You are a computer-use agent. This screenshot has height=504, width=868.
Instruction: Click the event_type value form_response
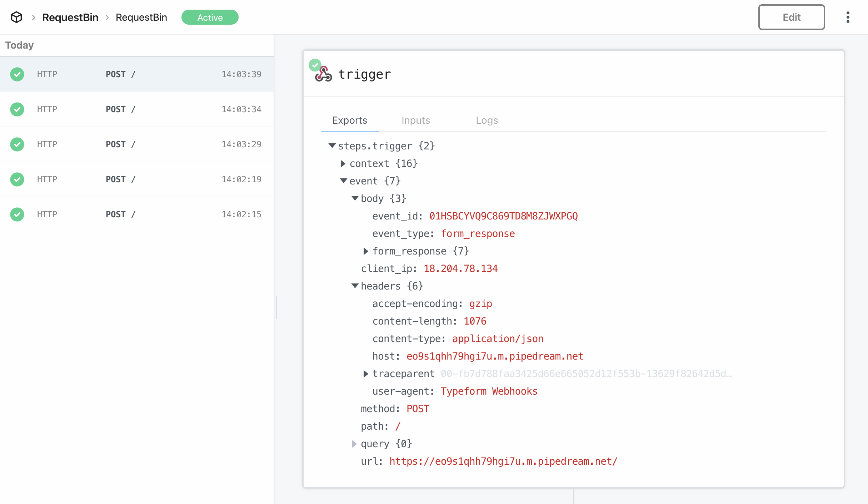(478, 234)
